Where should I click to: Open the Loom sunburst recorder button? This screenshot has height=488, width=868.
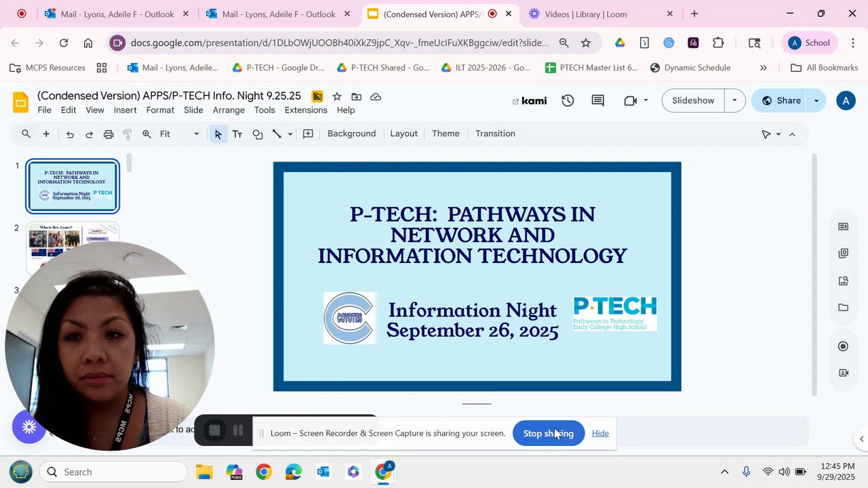[x=29, y=427]
